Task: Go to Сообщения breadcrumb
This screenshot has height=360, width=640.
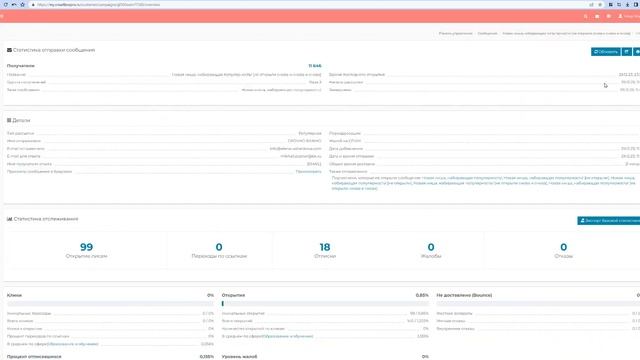Action: click(487, 33)
